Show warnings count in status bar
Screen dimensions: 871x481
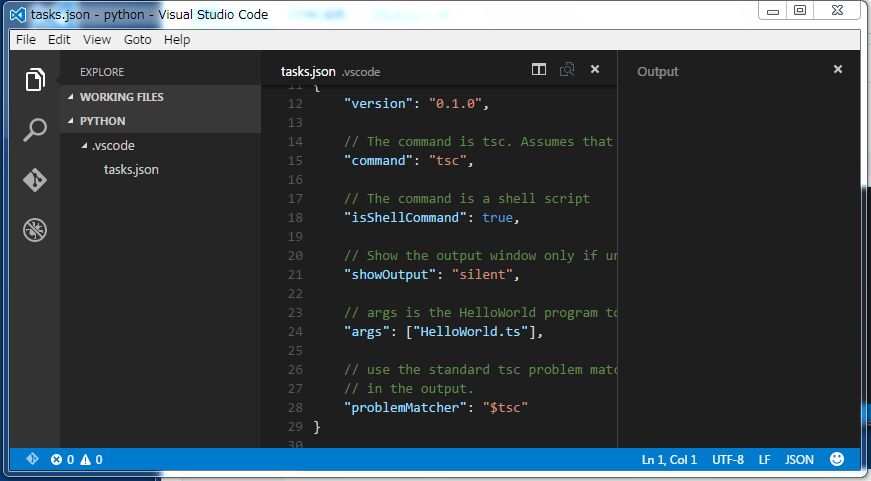(x=92, y=459)
